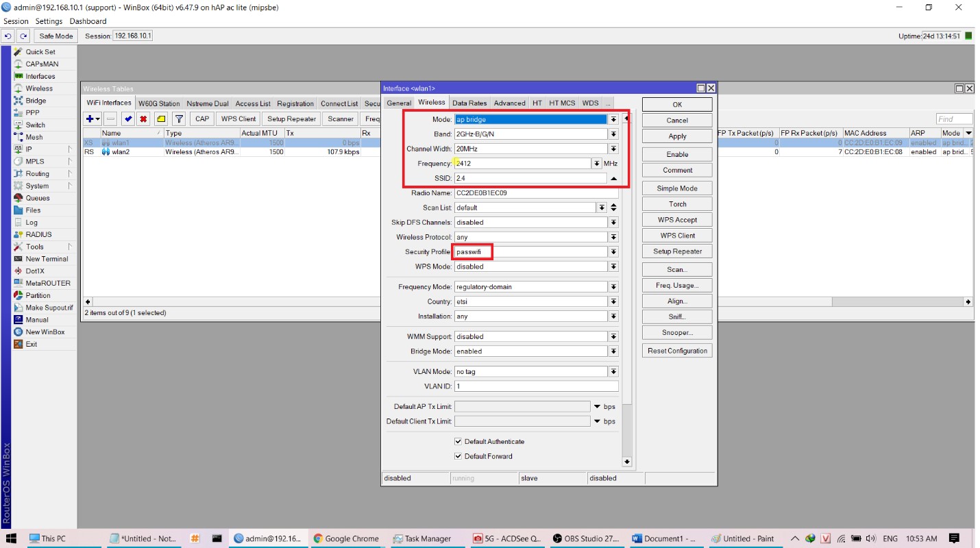The height and width of the screenshot is (548, 980).
Task: Toggle Default Authenticate checkbox
Action: (458, 442)
